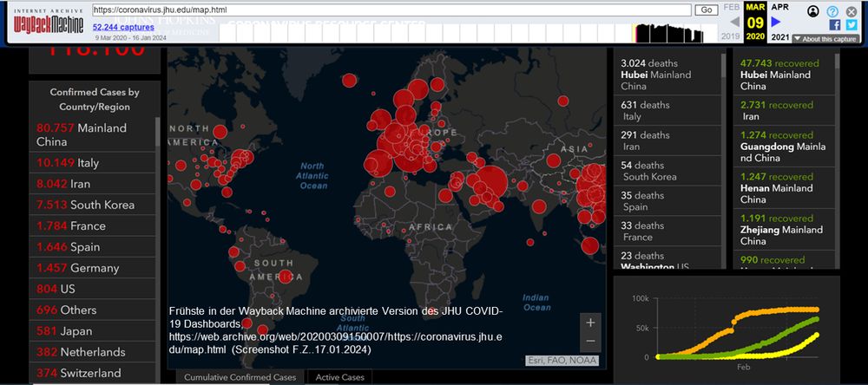The image size is (868, 385).
Task: Select 33 deaths France entry
Action: (667, 231)
